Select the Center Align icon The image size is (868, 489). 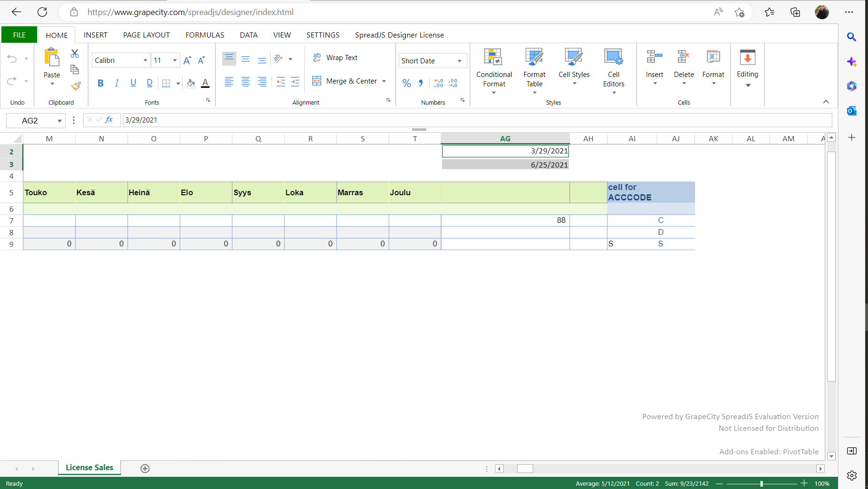246,83
